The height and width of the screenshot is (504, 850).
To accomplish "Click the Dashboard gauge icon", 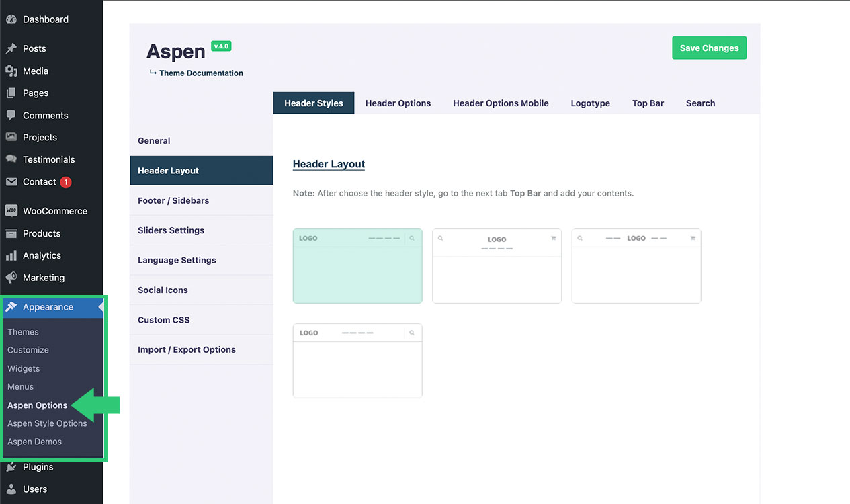I will [x=11, y=19].
